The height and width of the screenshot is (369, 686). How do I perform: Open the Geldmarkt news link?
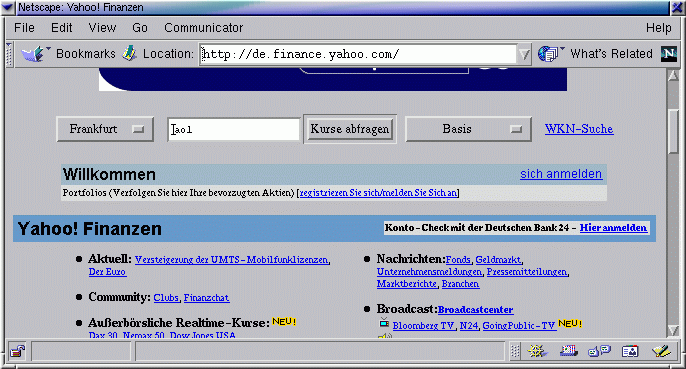click(498, 260)
